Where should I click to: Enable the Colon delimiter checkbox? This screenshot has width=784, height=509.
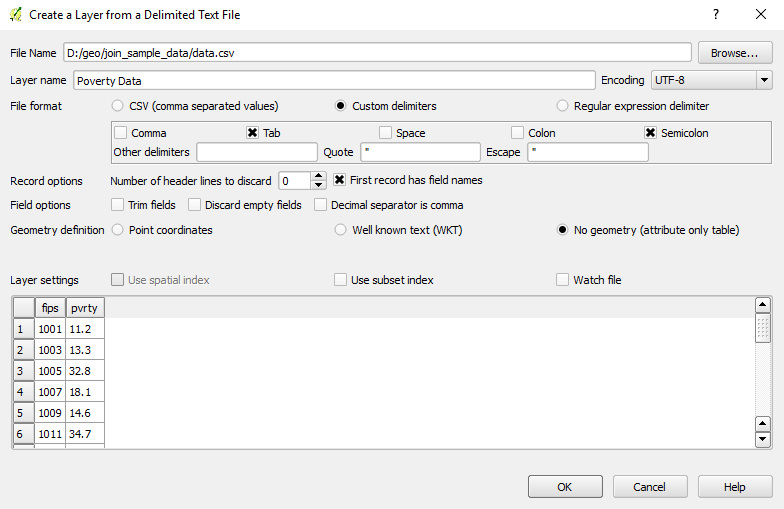[x=518, y=132]
